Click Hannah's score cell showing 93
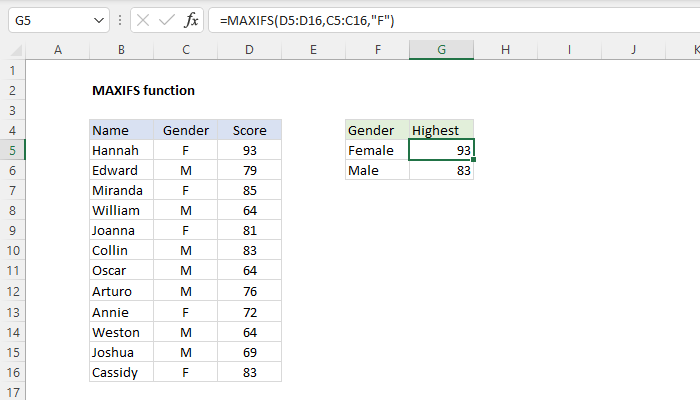 (250, 150)
